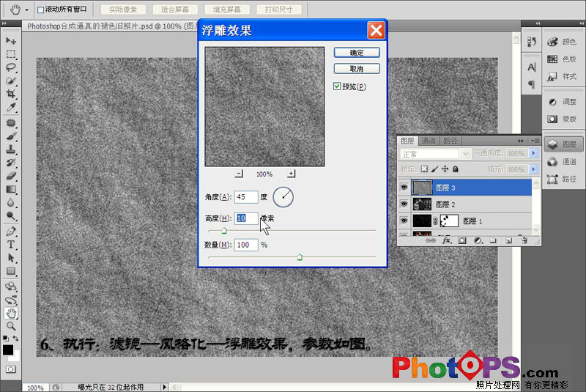Select the Type tool

pyautogui.click(x=11, y=245)
